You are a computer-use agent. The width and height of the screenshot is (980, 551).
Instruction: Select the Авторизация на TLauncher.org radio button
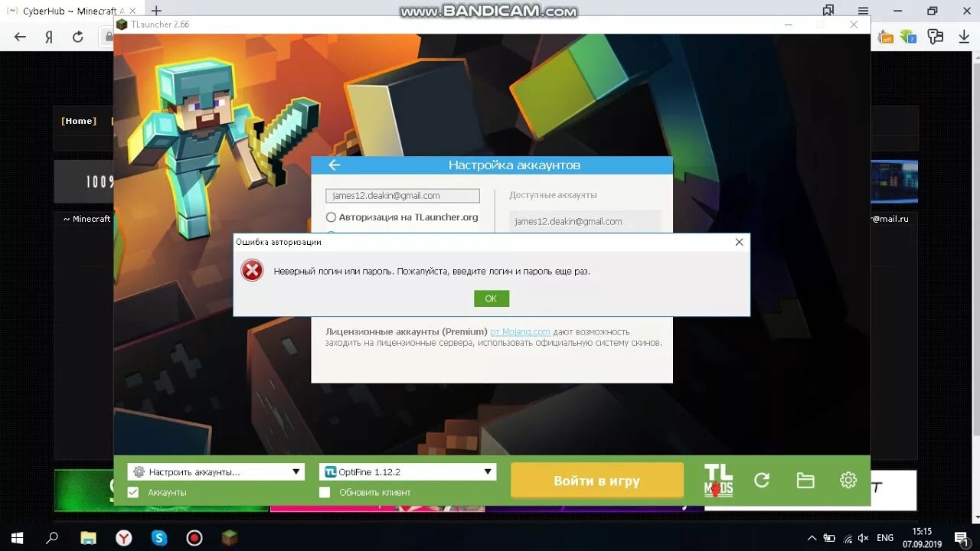tap(331, 217)
